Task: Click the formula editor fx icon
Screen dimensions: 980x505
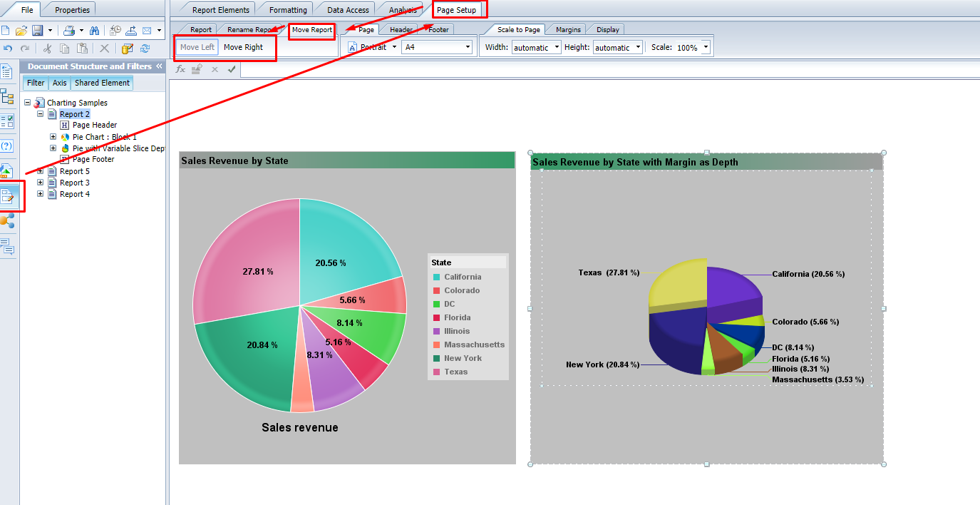Action: pos(180,69)
